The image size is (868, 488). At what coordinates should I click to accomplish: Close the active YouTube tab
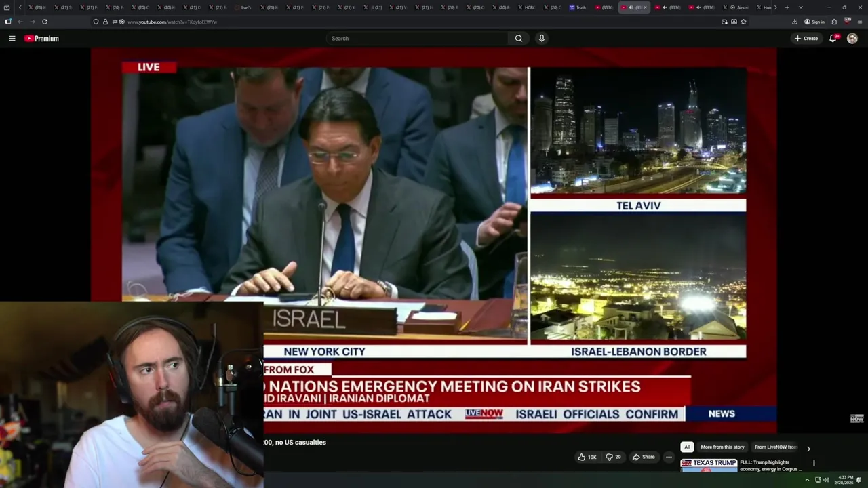[x=645, y=7]
